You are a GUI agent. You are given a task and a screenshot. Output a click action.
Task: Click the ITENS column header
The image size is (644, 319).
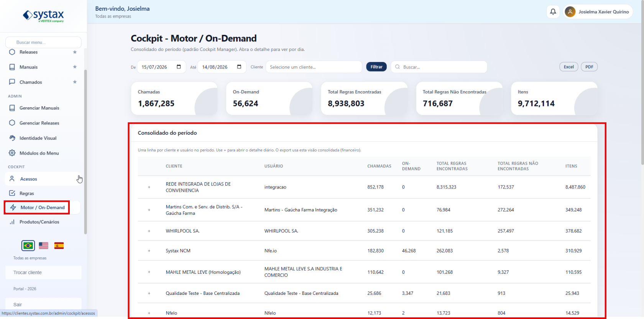pyautogui.click(x=571, y=166)
